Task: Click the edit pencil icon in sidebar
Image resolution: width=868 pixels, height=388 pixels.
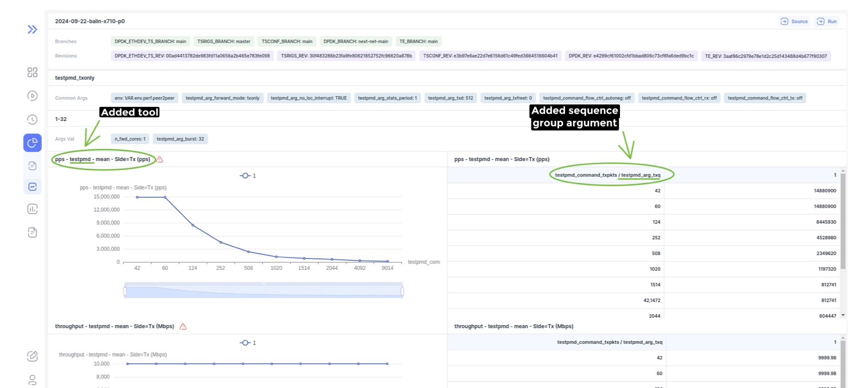Action: coord(32,356)
